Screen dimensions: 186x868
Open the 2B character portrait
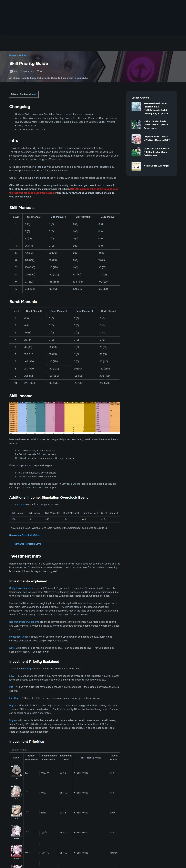16,771
